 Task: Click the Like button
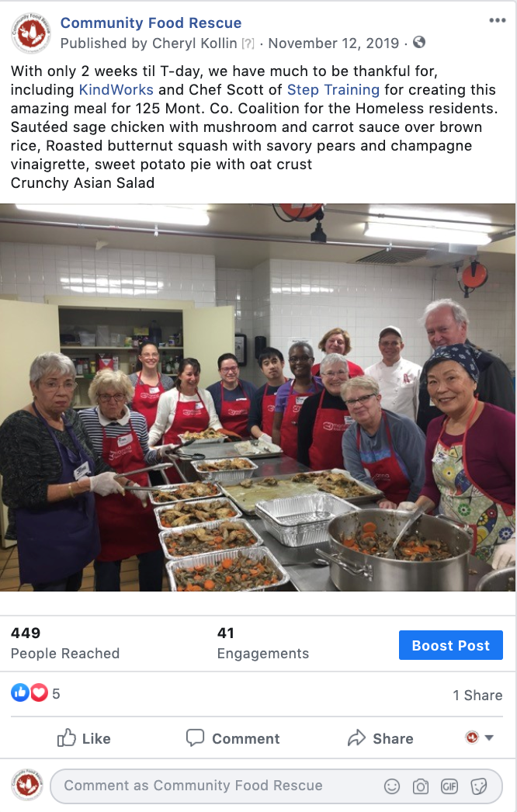(83, 738)
